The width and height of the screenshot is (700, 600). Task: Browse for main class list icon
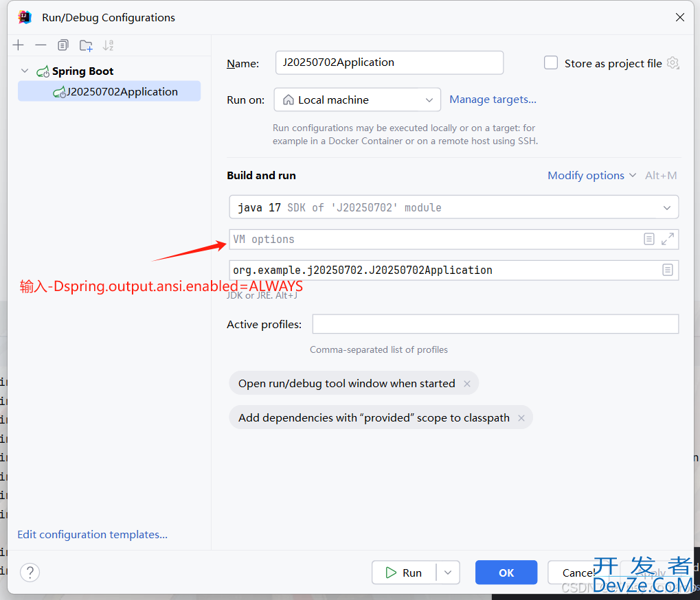[668, 270]
